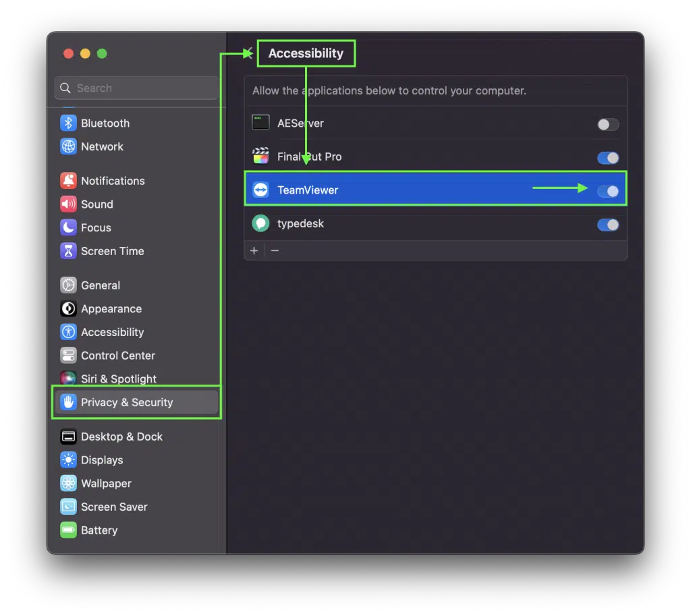Viewport: 691px width, 616px height.
Task: Click the green zoom window button
Action: tap(102, 53)
